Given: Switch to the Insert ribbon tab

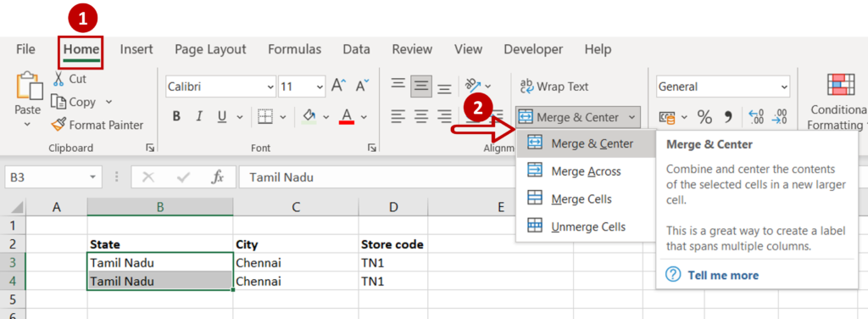Looking at the screenshot, I should 136,49.
